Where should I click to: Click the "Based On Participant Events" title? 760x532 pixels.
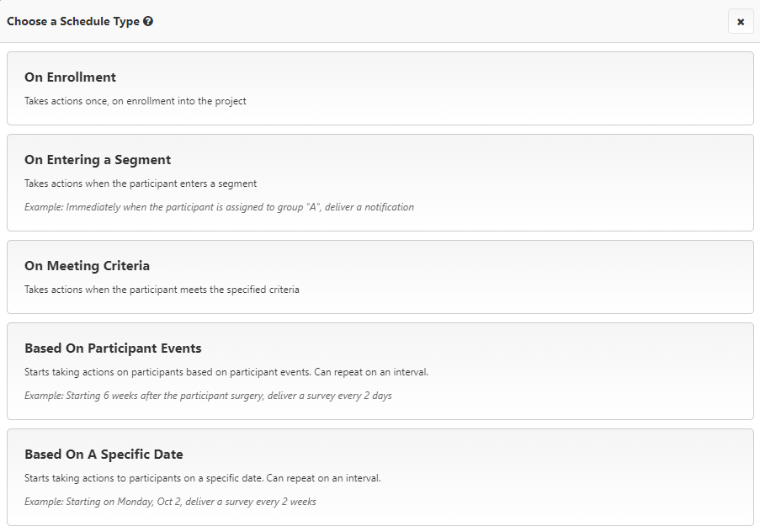113,348
